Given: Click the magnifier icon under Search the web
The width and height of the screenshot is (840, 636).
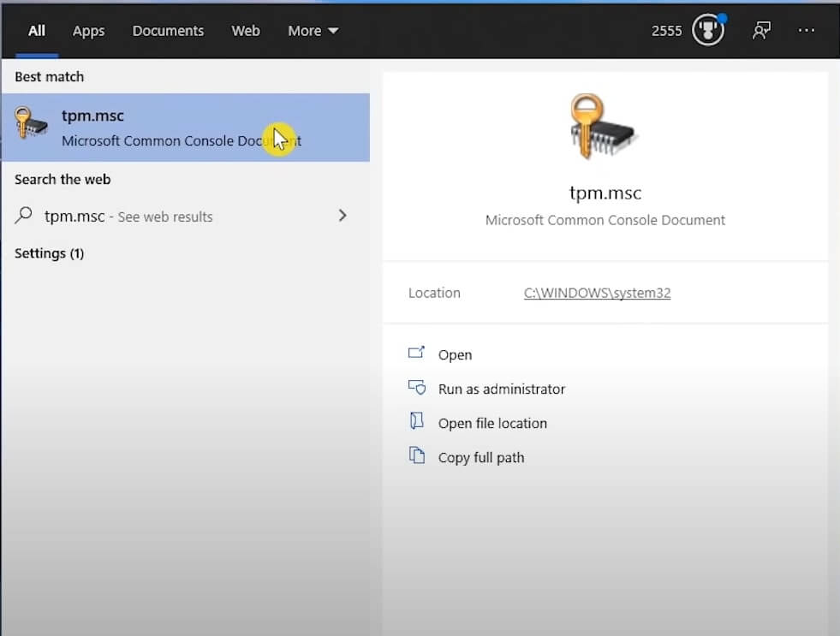Looking at the screenshot, I should (25, 217).
